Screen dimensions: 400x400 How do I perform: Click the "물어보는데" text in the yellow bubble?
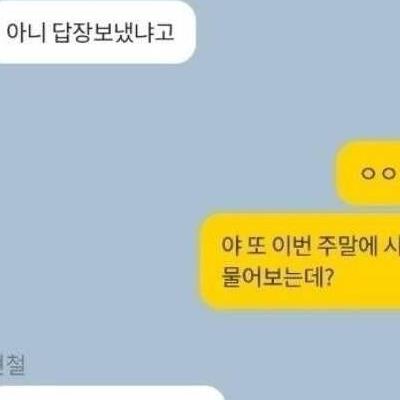[272, 277]
